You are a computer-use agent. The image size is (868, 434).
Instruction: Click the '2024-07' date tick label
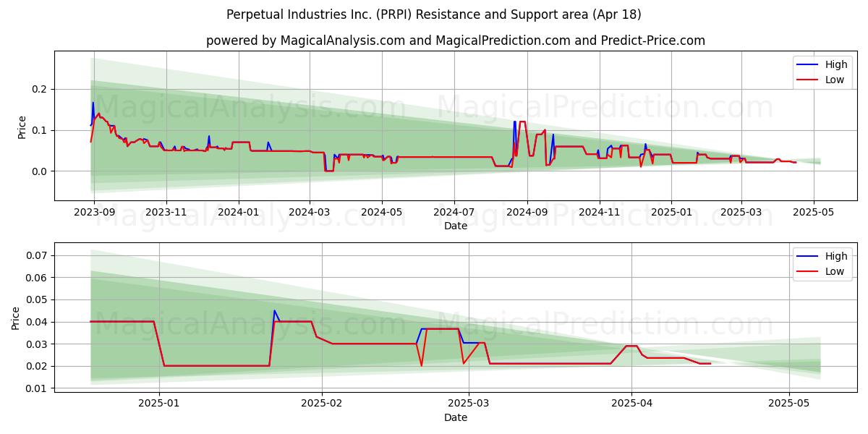click(x=454, y=212)
